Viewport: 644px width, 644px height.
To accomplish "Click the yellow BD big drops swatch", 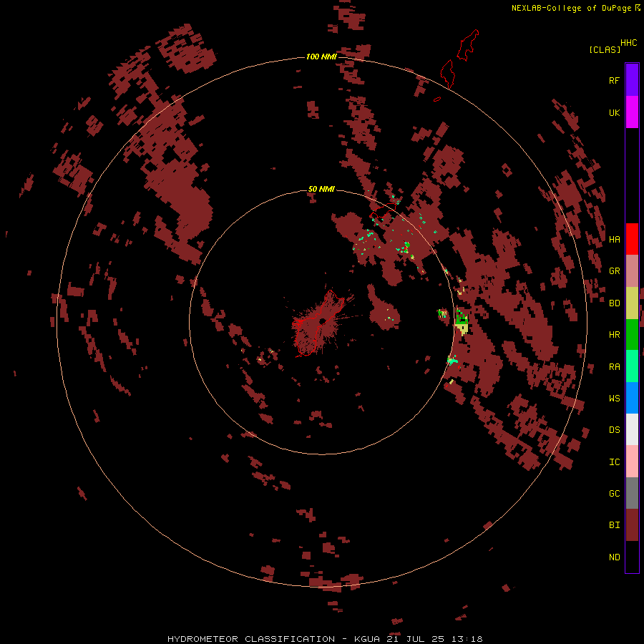I will (632, 303).
